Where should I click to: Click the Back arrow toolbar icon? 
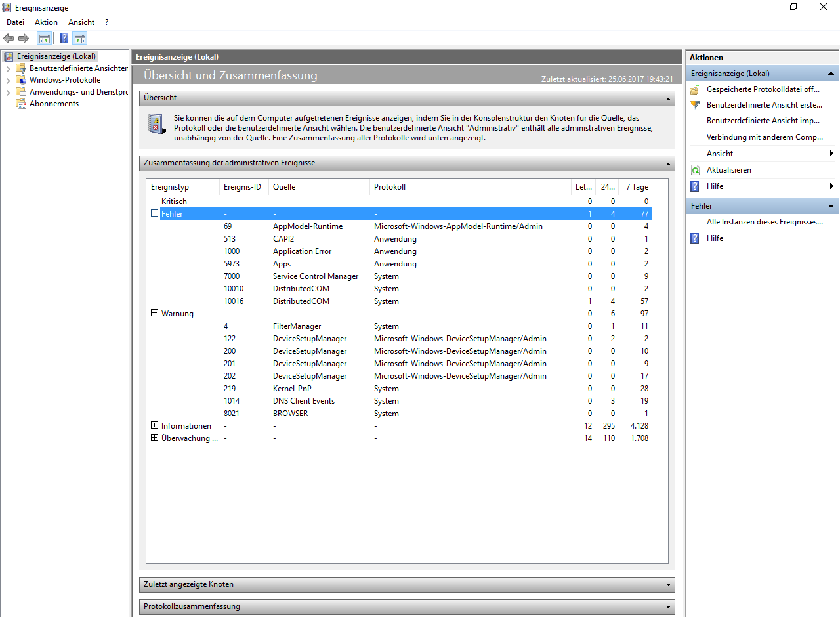(9, 38)
